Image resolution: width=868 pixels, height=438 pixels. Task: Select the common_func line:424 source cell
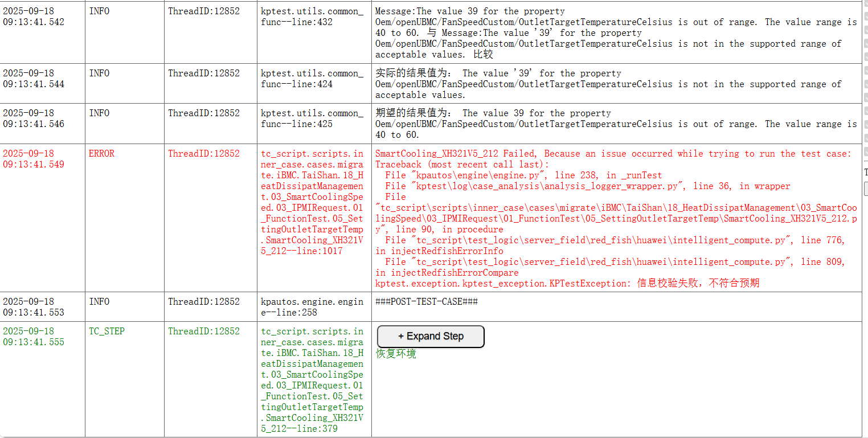pos(312,79)
